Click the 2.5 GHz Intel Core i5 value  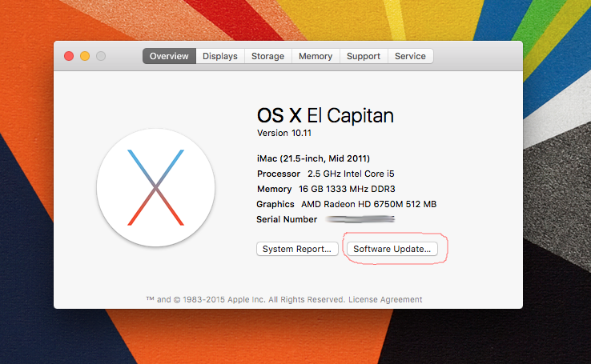[x=351, y=174]
